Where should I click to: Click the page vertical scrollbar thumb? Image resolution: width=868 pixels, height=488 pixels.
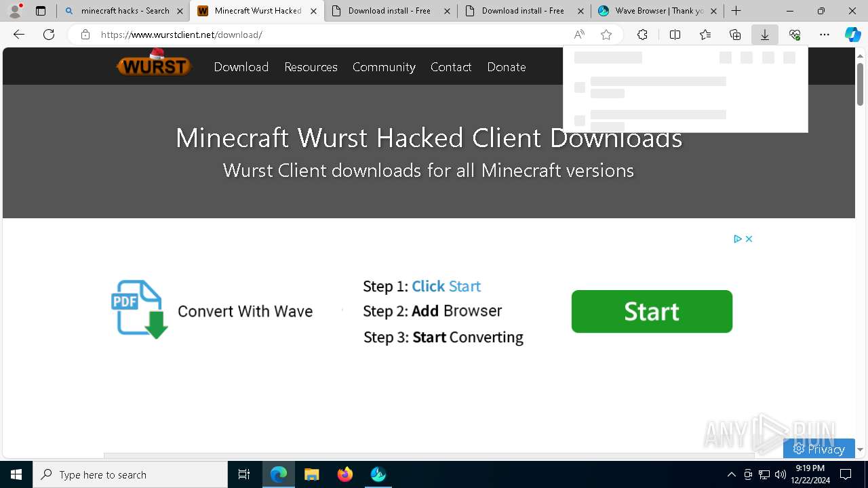click(860, 84)
